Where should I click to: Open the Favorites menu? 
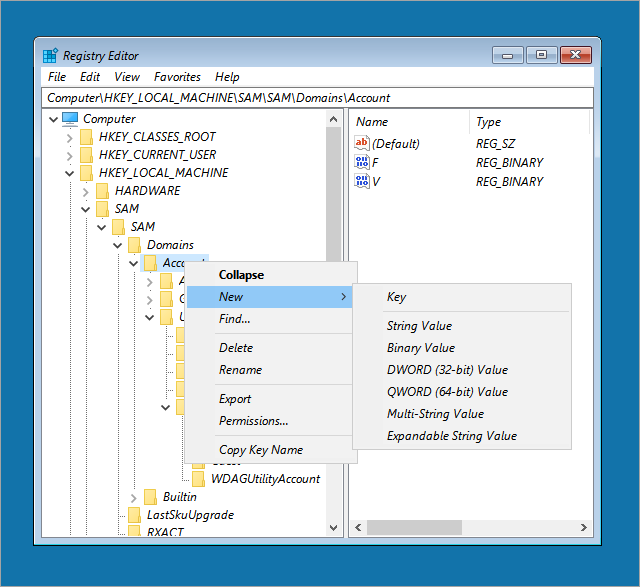click(x=177, y=77)
